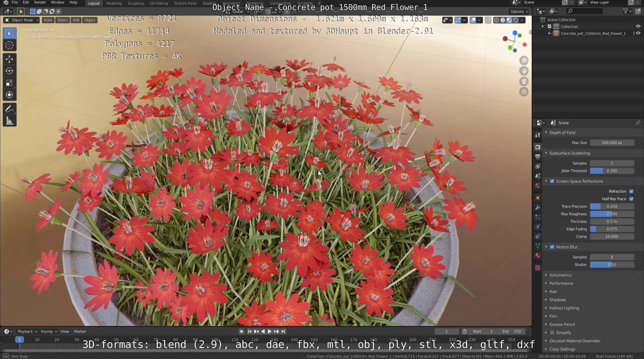Viewport: 644px width, 359px height.
Task: Hide Collection with its eye icon
Action: pyautogui.click(x=638, y=26)
